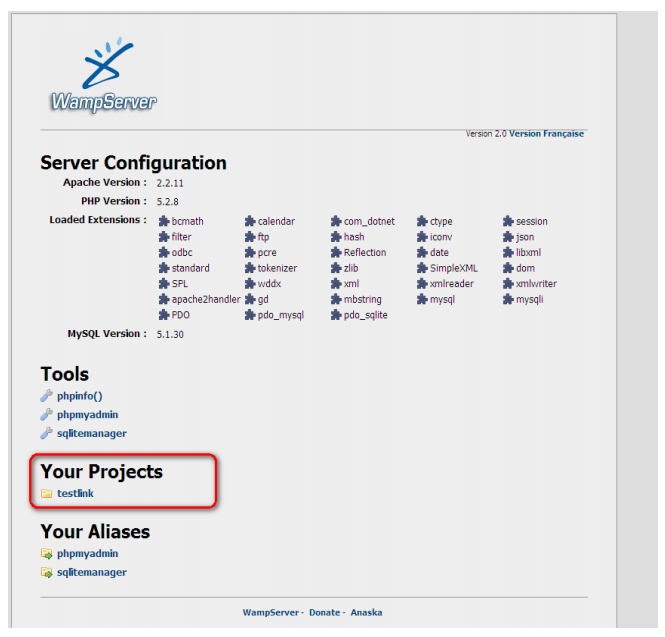Click the mysql extension name
The height and width of the screenshot is (637, 665).
[442, 299]
